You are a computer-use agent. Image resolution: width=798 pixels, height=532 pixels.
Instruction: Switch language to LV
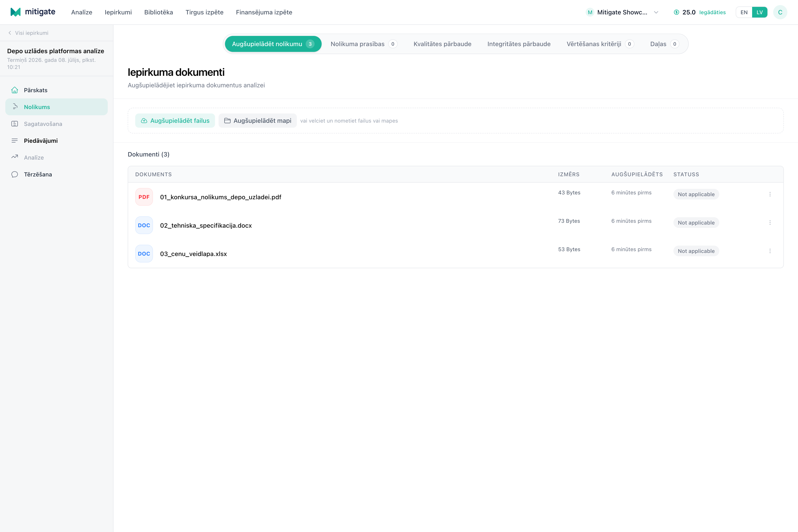[760, 12]
